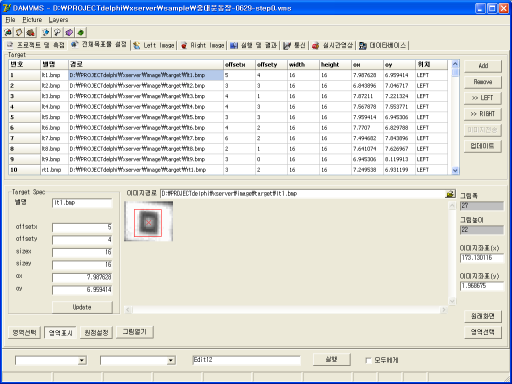Click the cy field showing 6.959414
Viewport: 512px width, 384px height.
click(82, 290)
